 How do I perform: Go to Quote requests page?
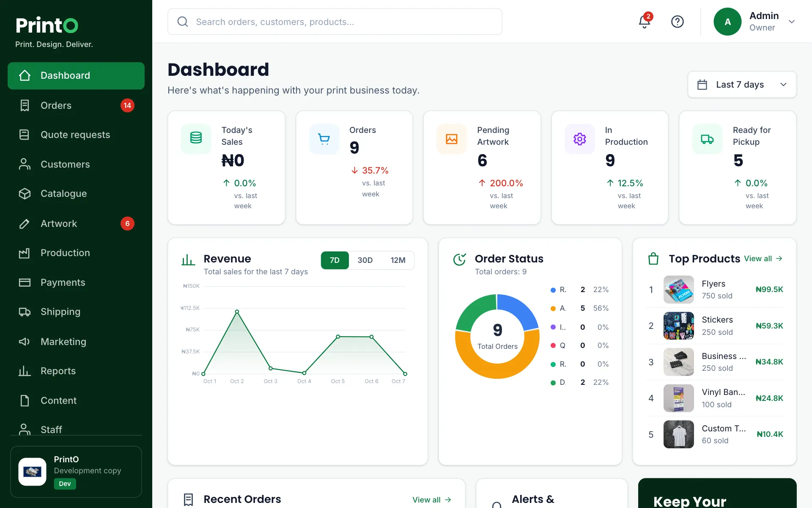76,135
